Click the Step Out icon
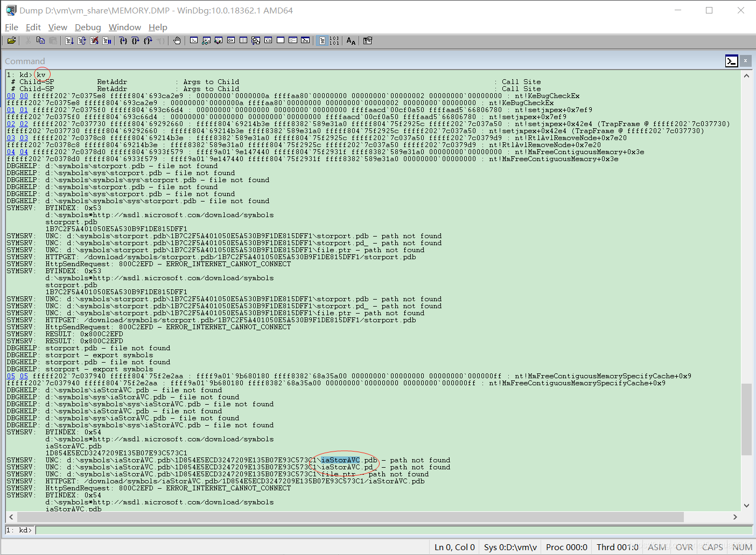 (148, 40)
